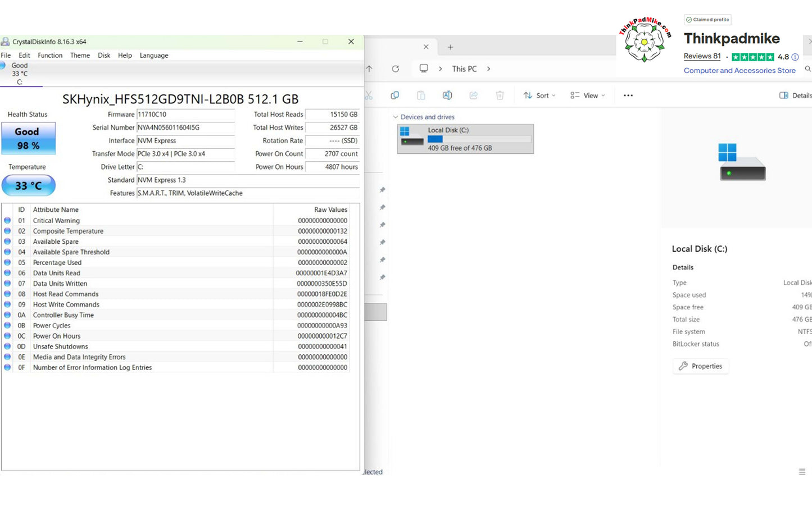Click the Delete trash can icon
The height and width of the screenshot is (510, 812).
[500, 95]
